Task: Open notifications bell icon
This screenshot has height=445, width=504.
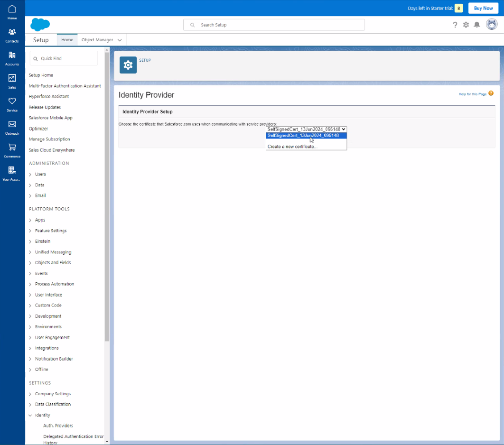Action: (x=477, y=25)
